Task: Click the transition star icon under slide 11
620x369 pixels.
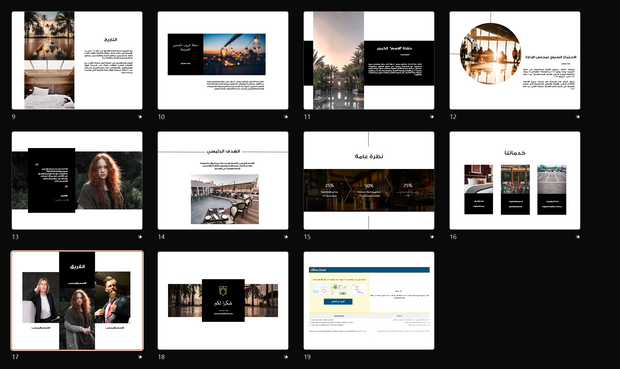Action: (432, 117)
